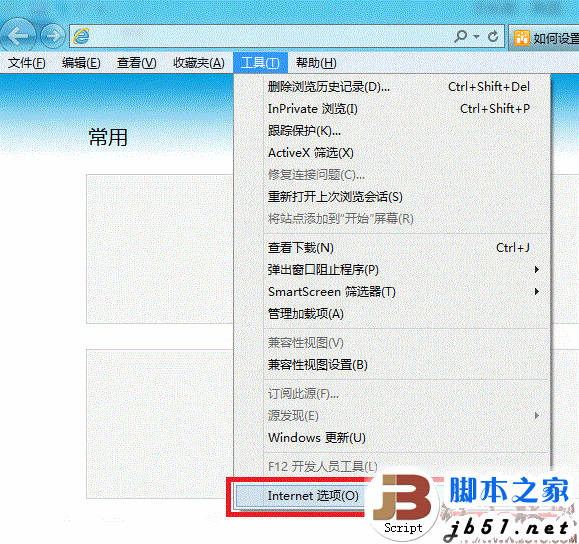Click the refresh icon in address bar
579x544 pixels.
pos(493,36)
